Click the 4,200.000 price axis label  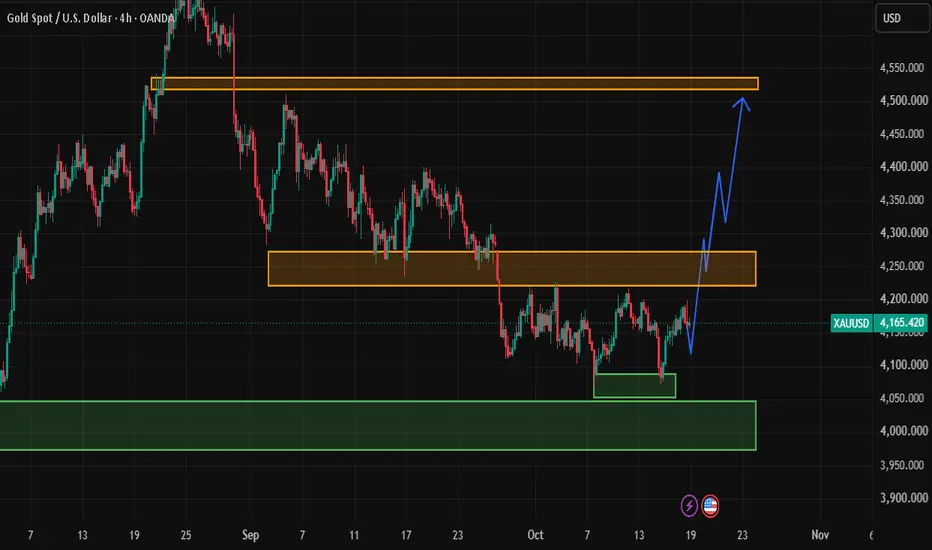pyautogui.click(x=902, y=298)
